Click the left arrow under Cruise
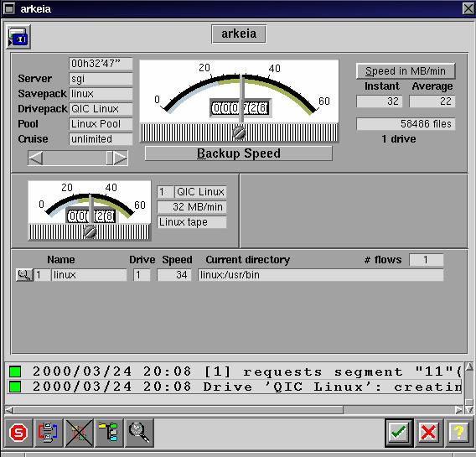 pyautogui.click(x=35, y=158)
